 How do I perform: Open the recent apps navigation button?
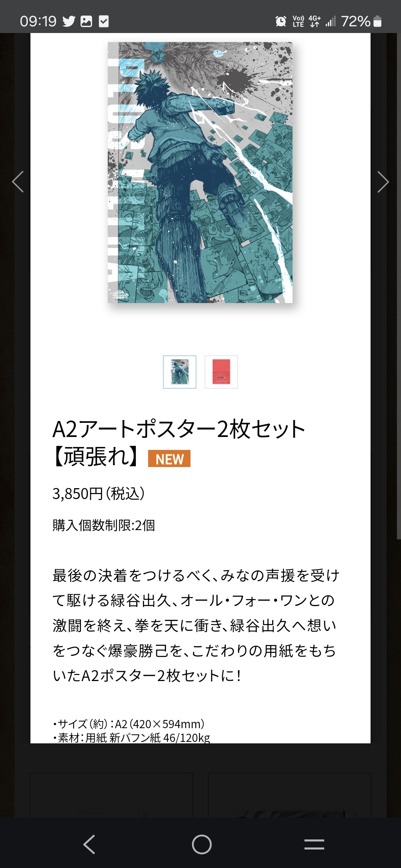pyautogui.click(x=314, y=845)
